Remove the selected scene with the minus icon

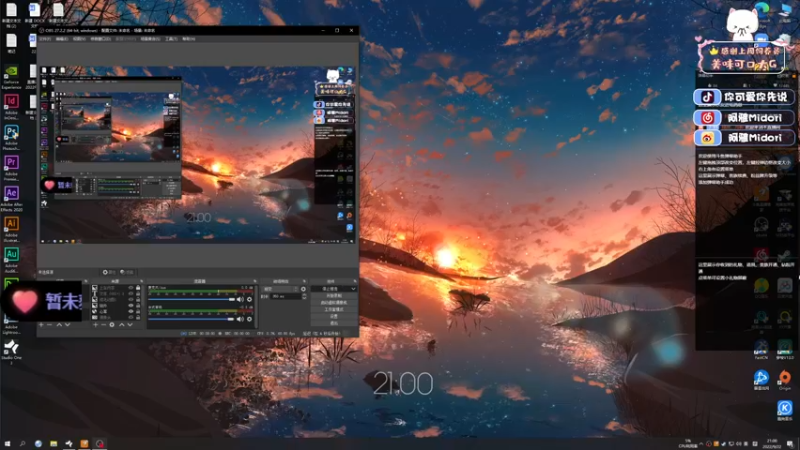(x=49, y=324)
